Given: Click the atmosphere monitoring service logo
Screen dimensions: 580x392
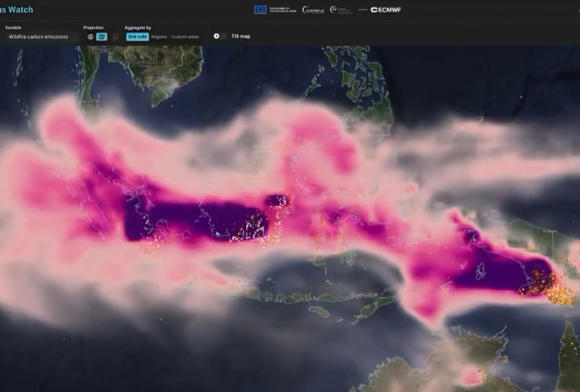Looking at the screenshot, I should (341, 10).
